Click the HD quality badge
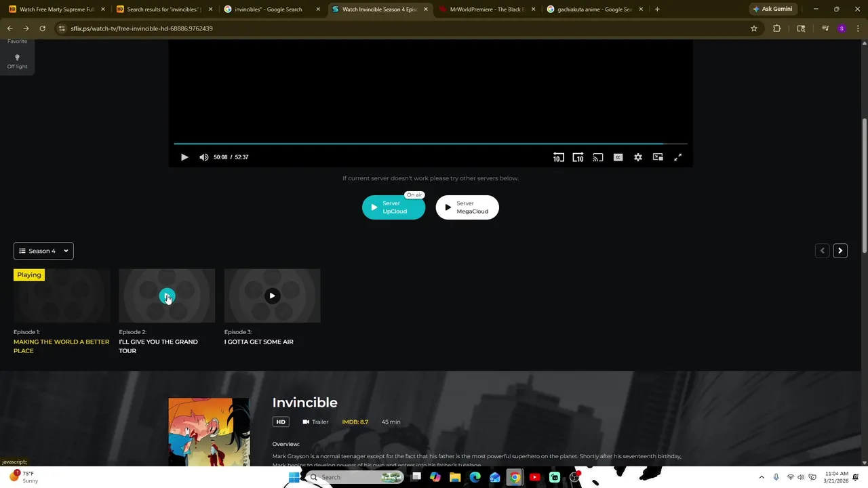The image size is (868, 488). (281, 422)
